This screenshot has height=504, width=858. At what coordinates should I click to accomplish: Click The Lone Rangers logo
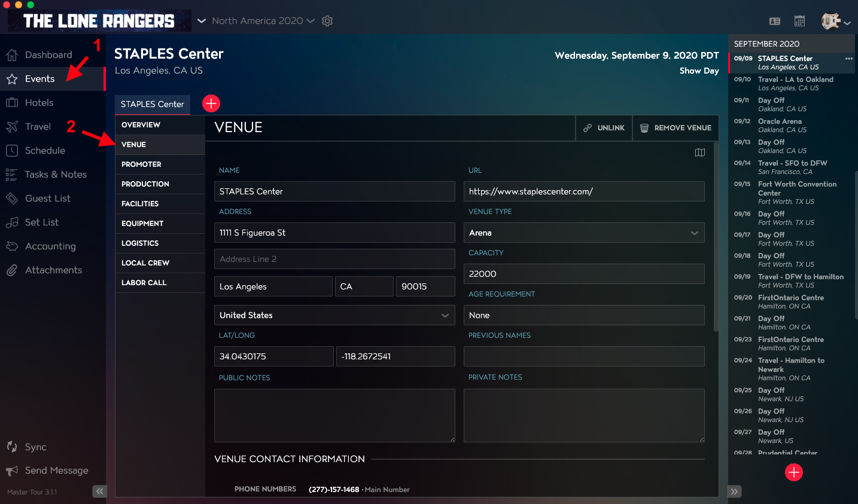point(99,21)
